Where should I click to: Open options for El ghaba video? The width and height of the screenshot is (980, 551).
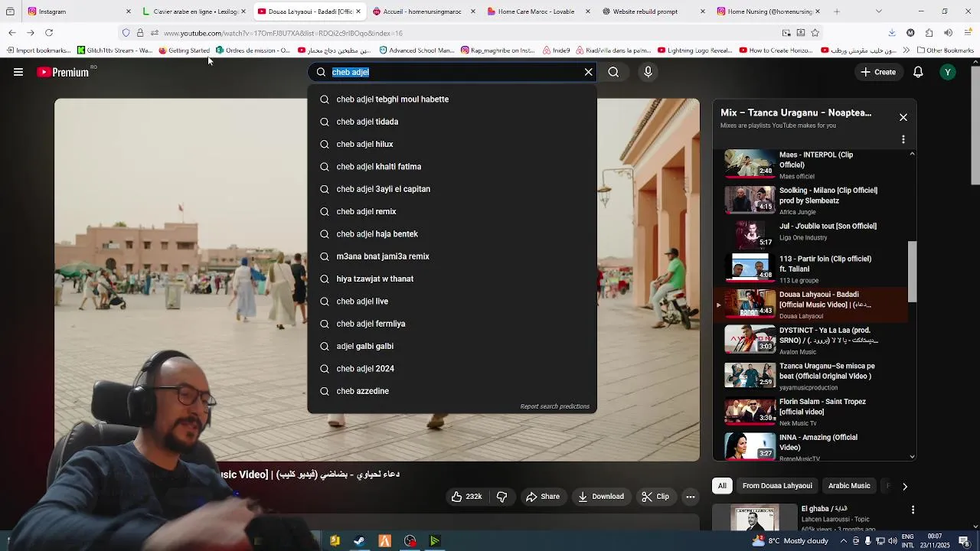(x=913, y=510)
